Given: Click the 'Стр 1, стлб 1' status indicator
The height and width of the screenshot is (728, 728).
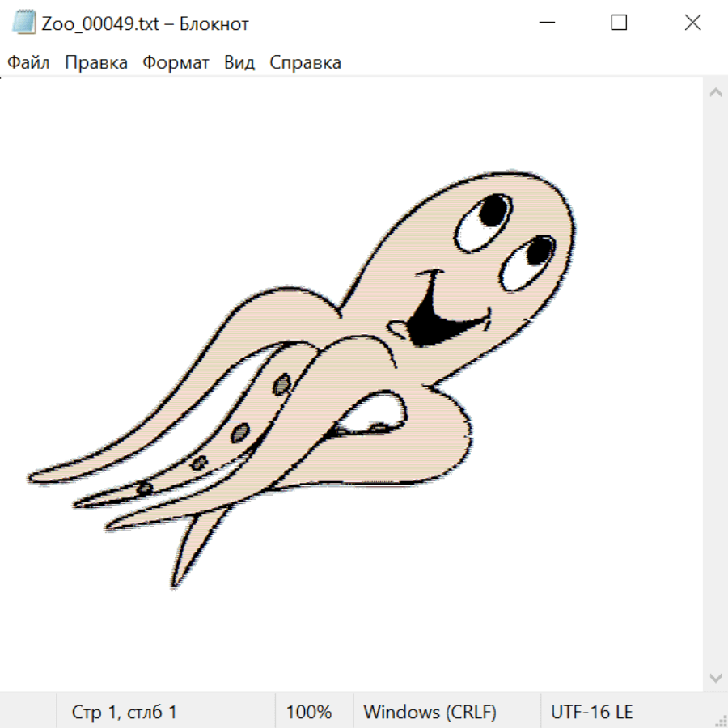Looking at the screenshot, I should [x=124, y=713].
